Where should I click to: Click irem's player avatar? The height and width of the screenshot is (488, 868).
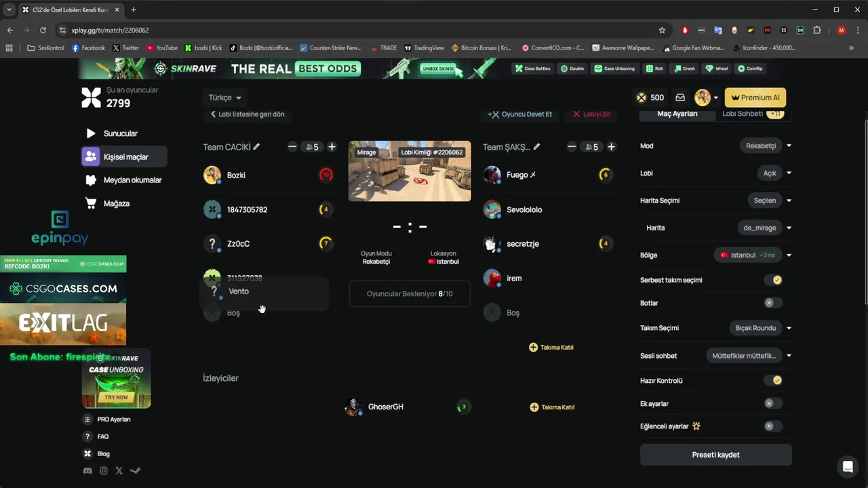492,278
